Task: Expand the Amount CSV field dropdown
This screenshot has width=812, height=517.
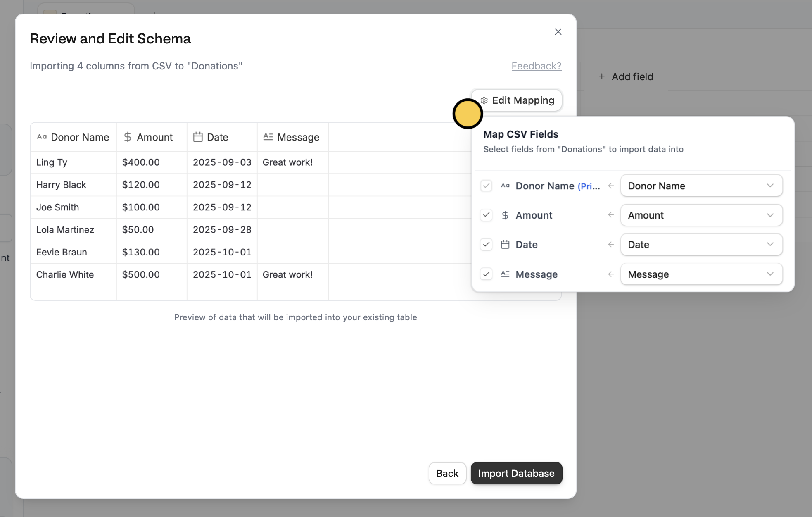Action: point(701,215)
